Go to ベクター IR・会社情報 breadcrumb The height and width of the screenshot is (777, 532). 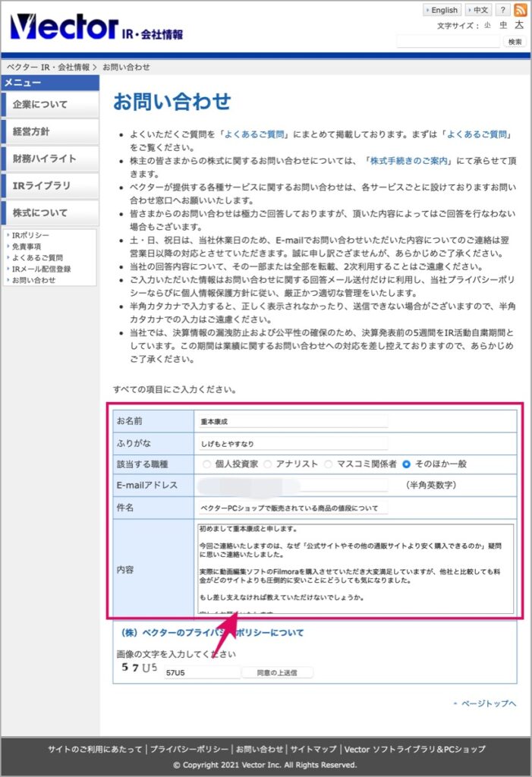(48, 67)
